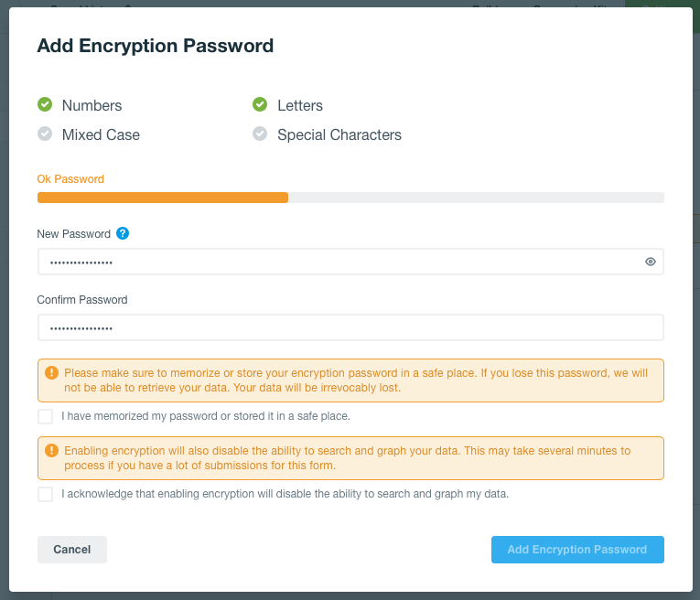700x600 pixels.
Task: Focus the New Password input field
Action: (x=339, y=262)
